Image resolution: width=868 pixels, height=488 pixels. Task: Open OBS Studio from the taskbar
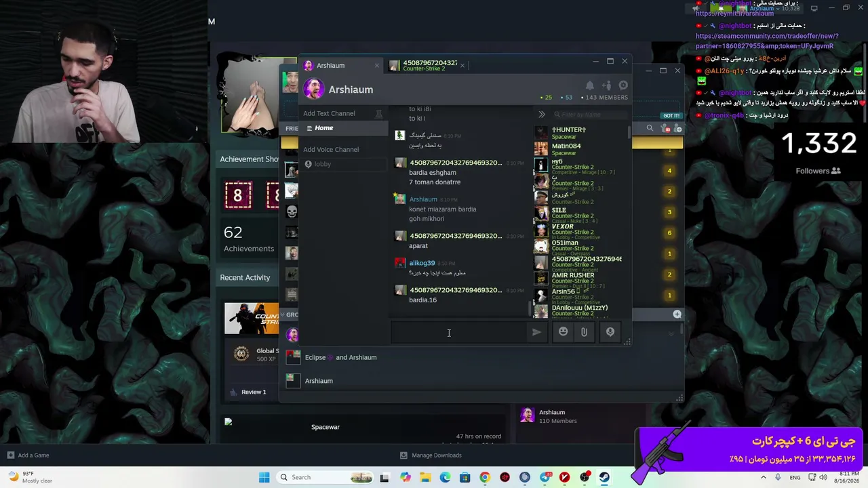(x=585, y=477)
